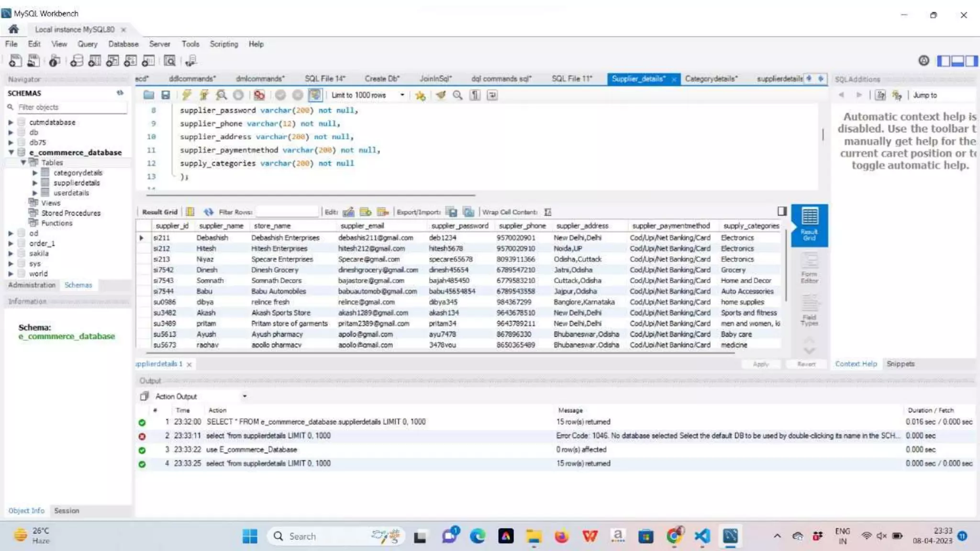Image resolution: width=980 pixels, height=551 pixels.
Task: Open the Snippets tab link
Action: (x=900, y=364)
